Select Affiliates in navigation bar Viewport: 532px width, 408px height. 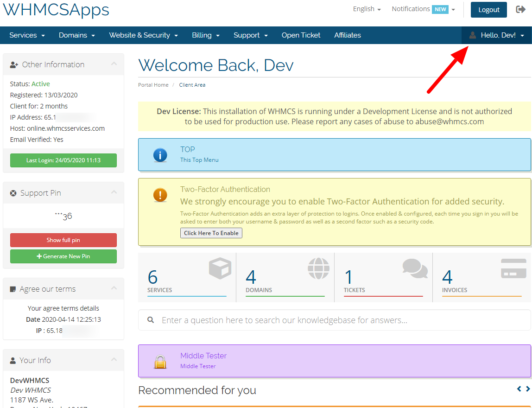(348, 35)
